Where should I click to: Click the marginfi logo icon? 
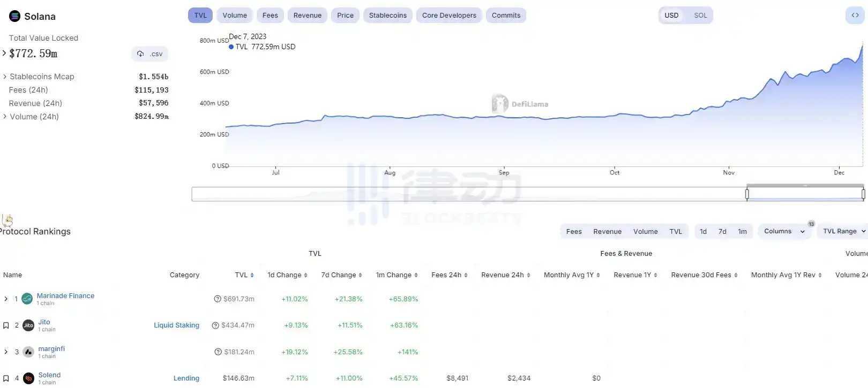pos(28,352)
